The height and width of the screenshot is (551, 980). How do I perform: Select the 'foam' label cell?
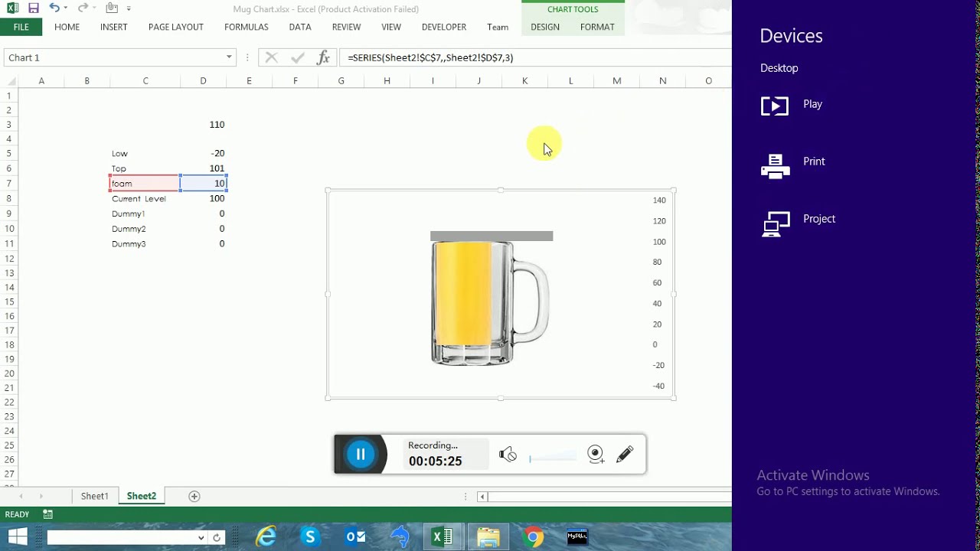click(145, 183)
